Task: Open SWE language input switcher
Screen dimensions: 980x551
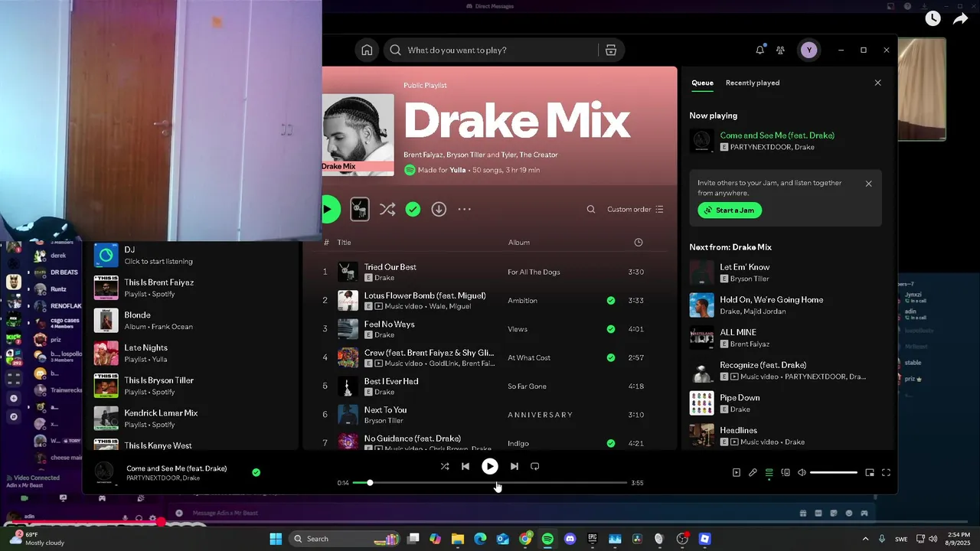Action: 901,539
